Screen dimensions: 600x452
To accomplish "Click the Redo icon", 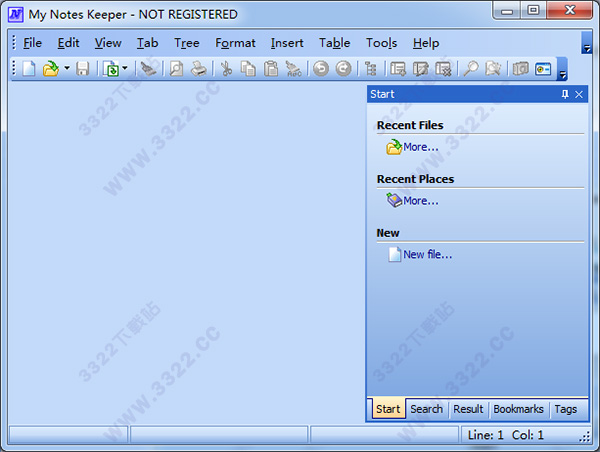I will click(343, 69).
